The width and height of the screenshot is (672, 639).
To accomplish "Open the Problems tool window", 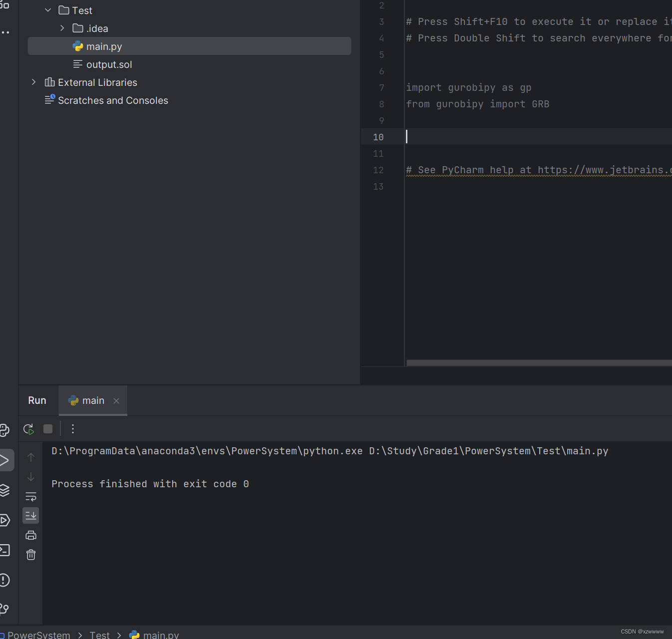I will tap(5, 580).
